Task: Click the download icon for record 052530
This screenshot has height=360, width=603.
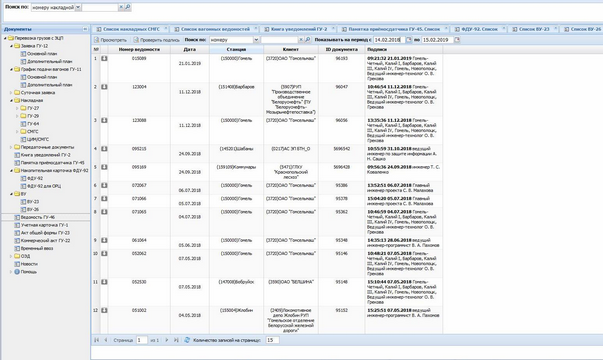Action: 104,282
